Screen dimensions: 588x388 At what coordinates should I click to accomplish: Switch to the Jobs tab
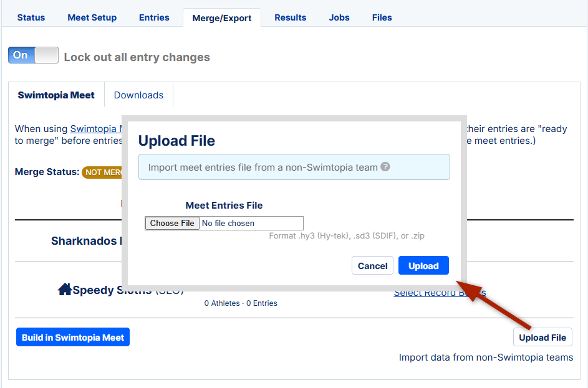click(339, 17)
